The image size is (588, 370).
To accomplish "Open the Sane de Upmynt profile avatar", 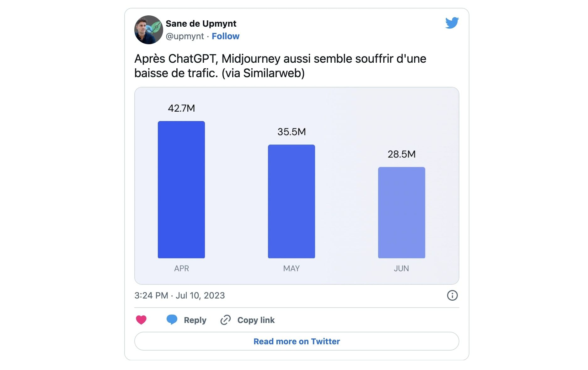I will 149,29.
